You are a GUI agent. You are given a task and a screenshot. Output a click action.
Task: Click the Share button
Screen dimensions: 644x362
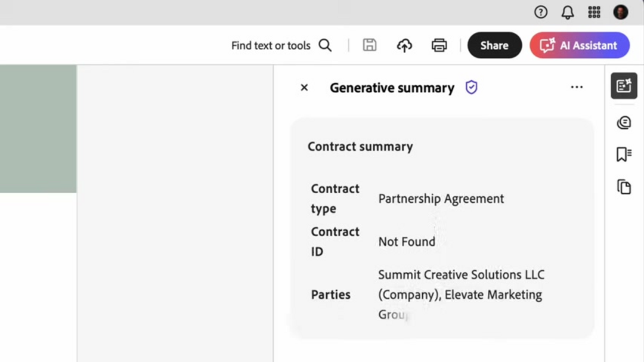point(494,45)
